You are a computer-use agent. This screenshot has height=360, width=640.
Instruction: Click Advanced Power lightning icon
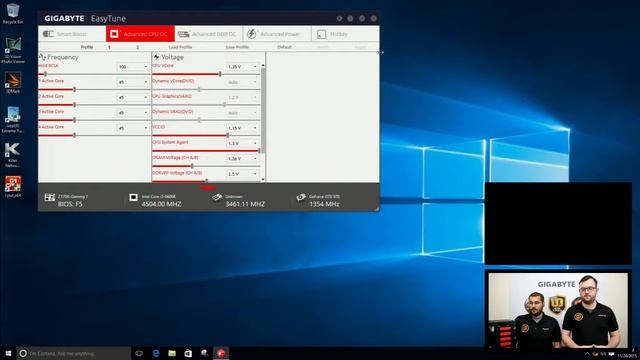[x=251, y=34]
